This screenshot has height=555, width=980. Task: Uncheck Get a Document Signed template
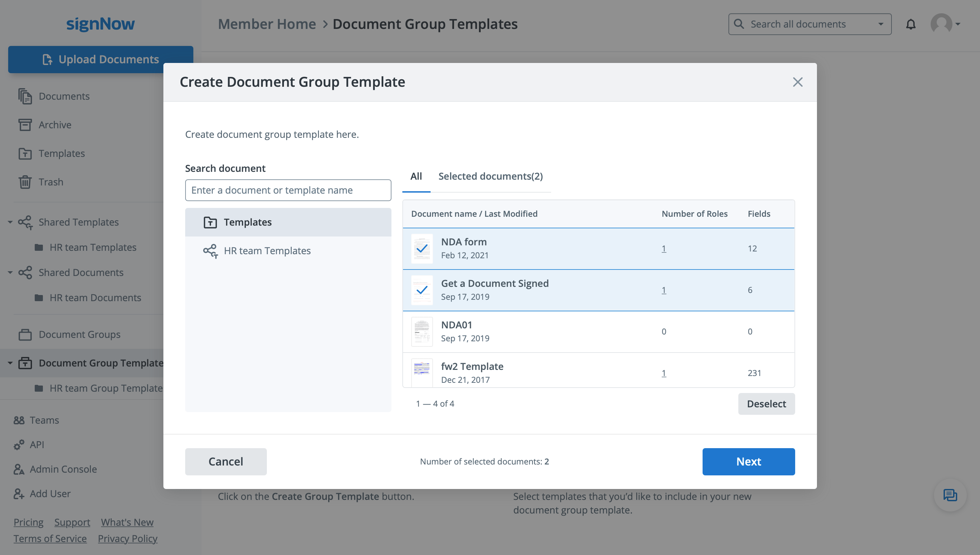coord(422,291)
